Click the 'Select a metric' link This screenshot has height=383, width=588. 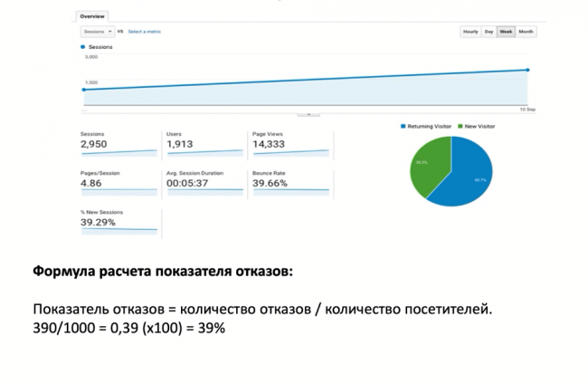[x=144, y=32]
